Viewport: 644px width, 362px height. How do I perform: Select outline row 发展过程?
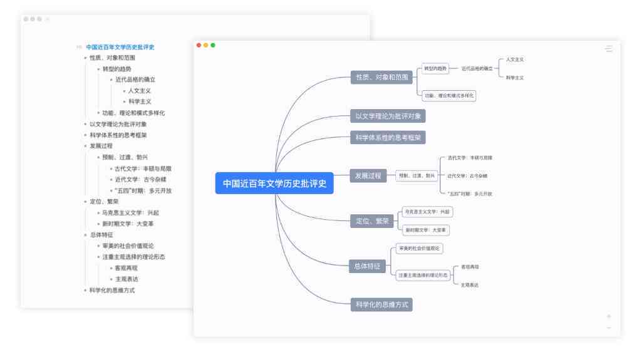click(x=101, y=146)
